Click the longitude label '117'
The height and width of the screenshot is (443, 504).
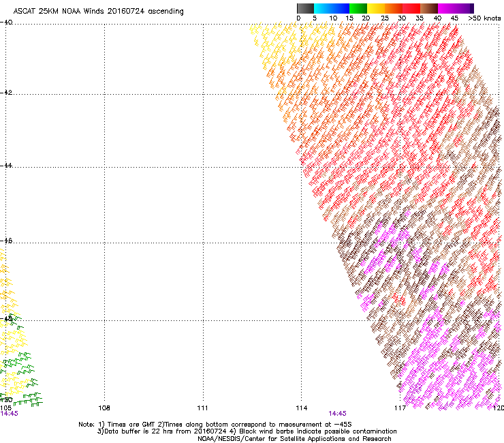coord(400,408)
